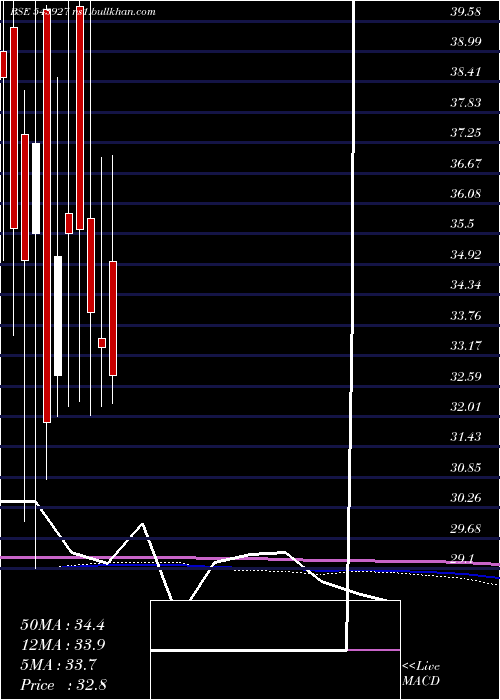The image size is (500, 700).
Task: Click the 38.41 price axis label
Action: pyautogui.click(x=466, y=72)
